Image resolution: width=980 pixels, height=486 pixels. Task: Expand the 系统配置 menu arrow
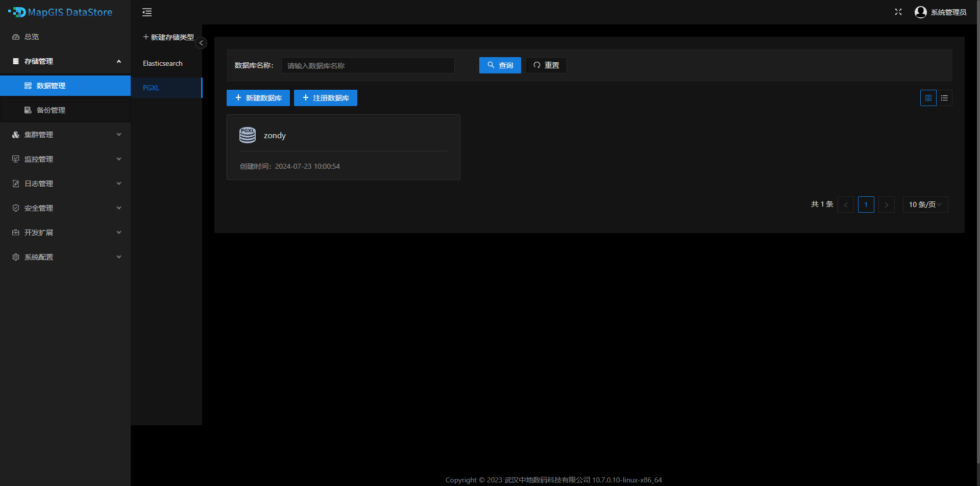119,257
